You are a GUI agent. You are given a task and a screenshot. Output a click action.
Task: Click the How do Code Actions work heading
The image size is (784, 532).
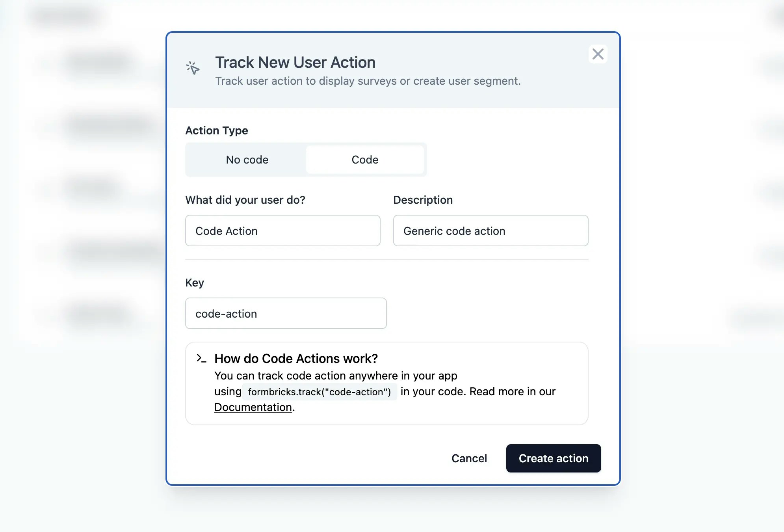pos(295,359)
